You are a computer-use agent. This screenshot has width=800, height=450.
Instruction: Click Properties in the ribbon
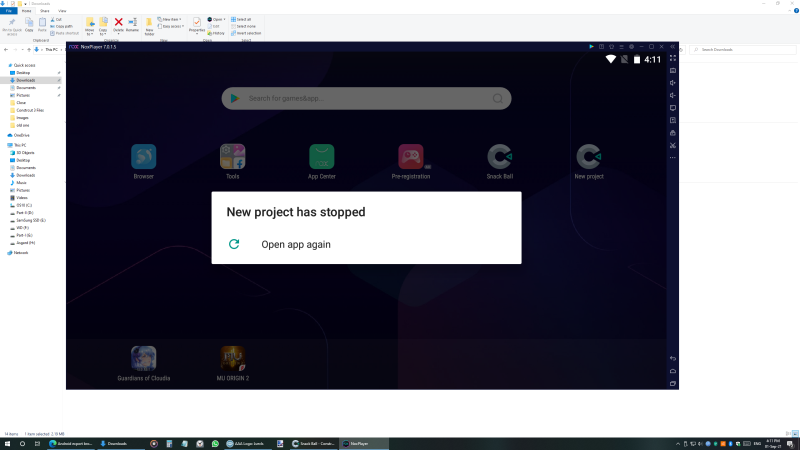197,24
